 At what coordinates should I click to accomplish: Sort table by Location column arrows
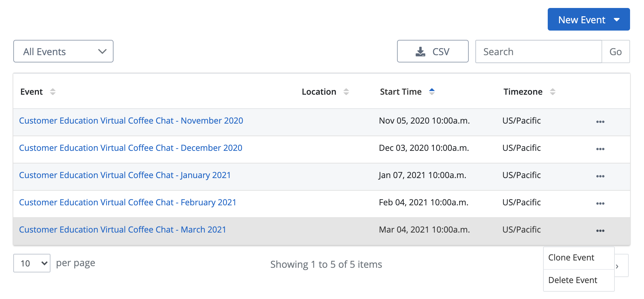[346, 92]
